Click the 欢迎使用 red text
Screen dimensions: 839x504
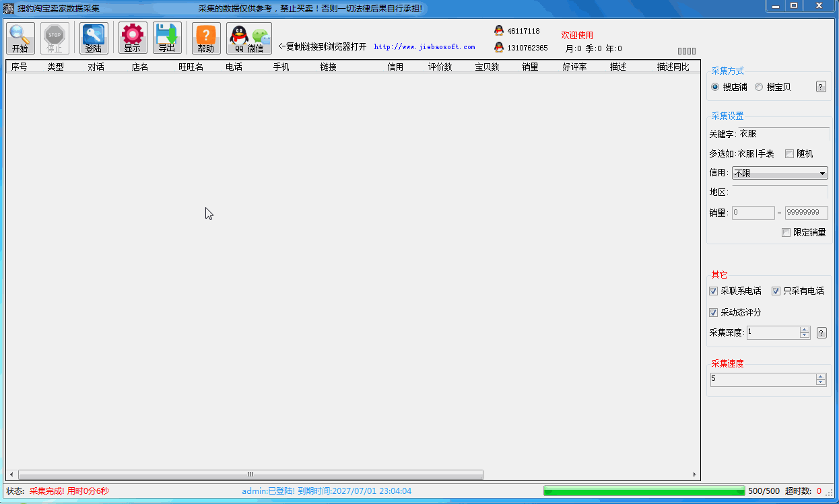[x=577, y=35]
